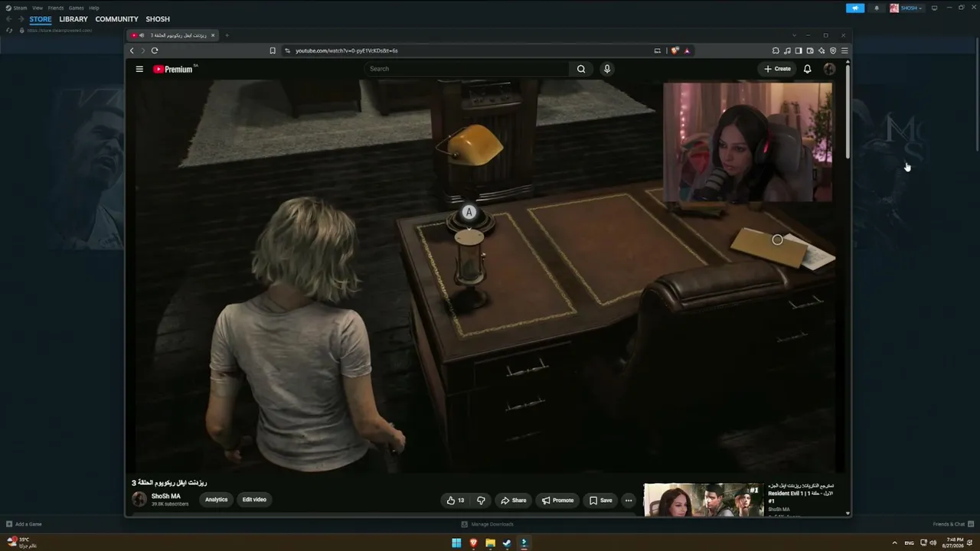Viewport: 980px width, 551px height.
Task: Open Brave Shields lion icon
Action: [675, 51]
